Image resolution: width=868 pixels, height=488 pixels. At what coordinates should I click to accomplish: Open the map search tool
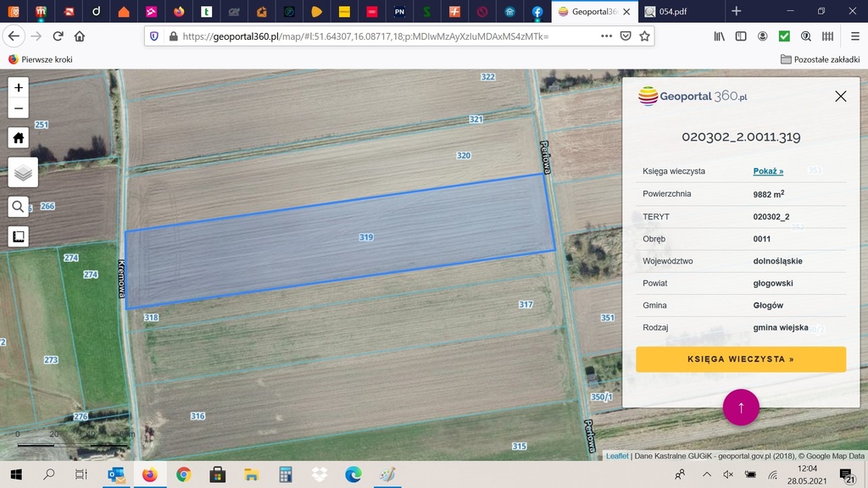19,207
